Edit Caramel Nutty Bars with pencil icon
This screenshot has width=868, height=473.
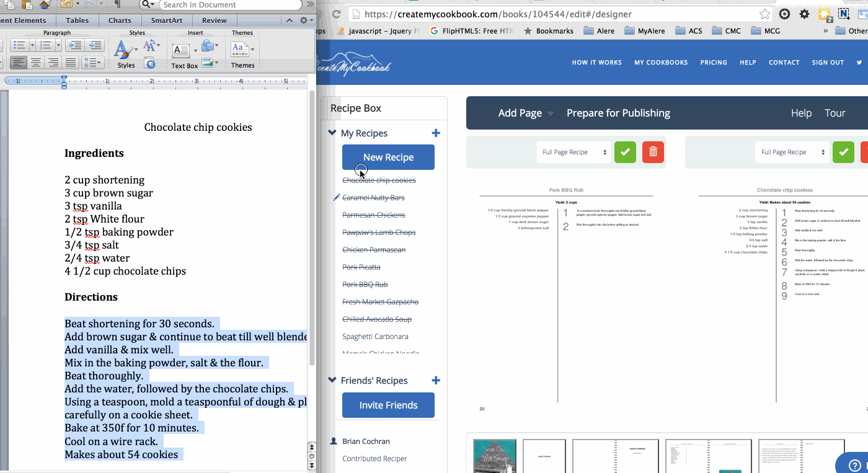(337, 197)
